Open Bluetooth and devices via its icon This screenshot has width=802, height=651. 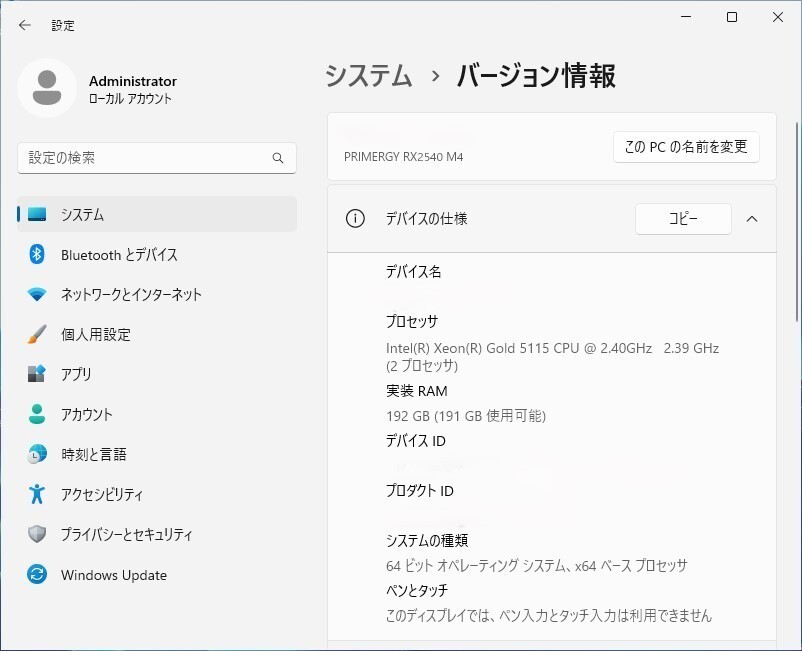click(37, 255)
